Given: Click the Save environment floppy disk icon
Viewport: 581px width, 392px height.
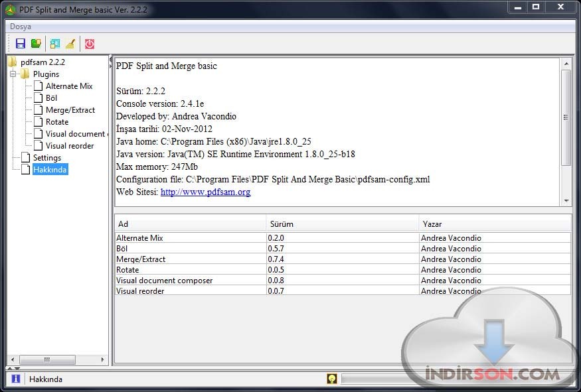Looking at the screenshot, I should [x=21, y=44].
